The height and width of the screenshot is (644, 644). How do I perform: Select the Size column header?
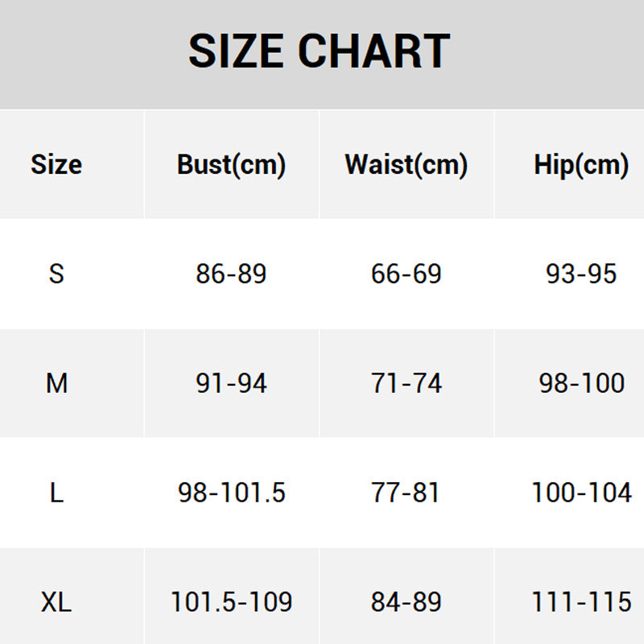[56, 165]
